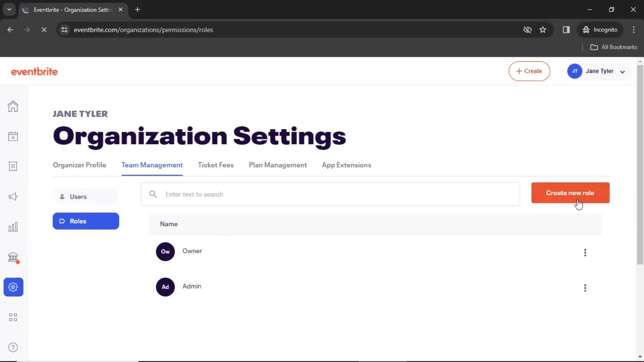644x362 pixels.
Task: Open the browser side panel icon
Action: [x=566, y=30]
